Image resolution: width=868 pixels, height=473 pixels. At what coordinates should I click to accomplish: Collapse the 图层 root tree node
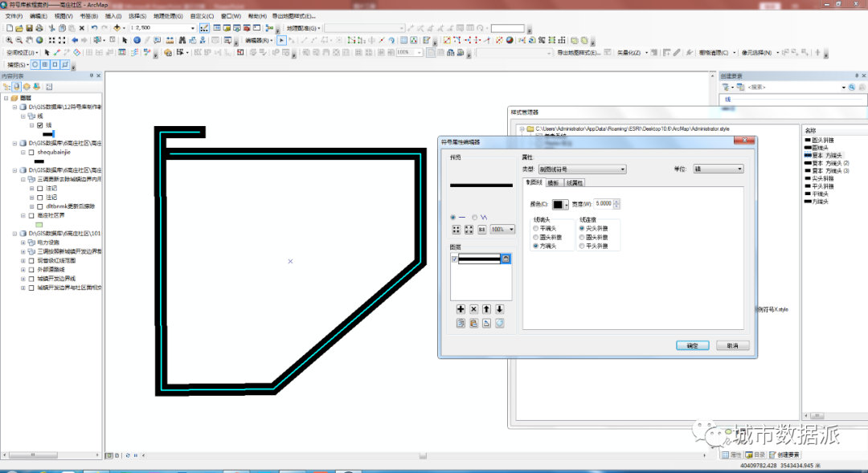6,98
